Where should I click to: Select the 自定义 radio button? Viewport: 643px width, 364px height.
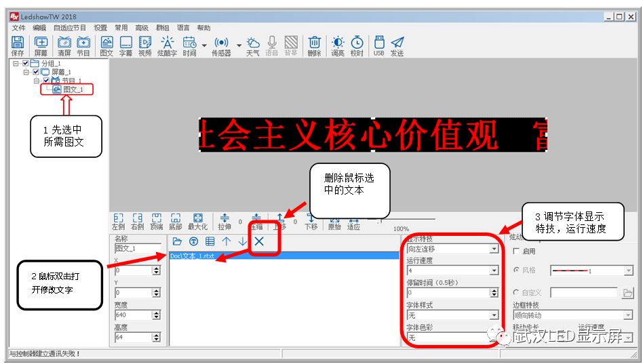516,292
